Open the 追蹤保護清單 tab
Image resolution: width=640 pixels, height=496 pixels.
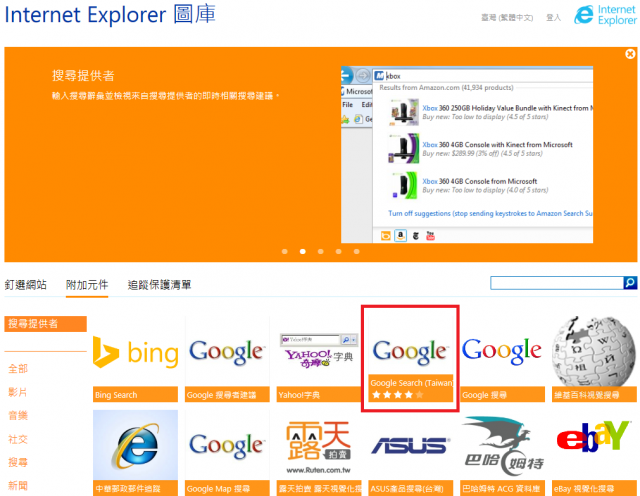(x=160, y=285)
